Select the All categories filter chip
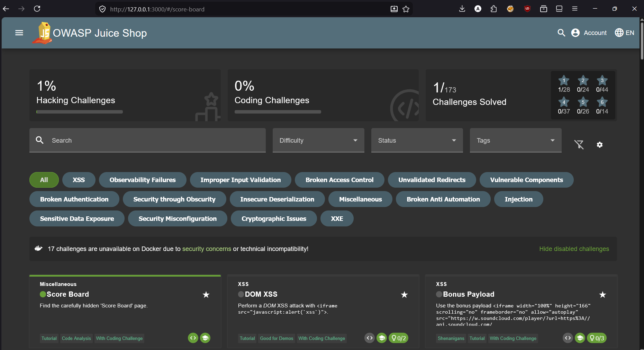This screenshot has height=350, width=644. (44, 180)
